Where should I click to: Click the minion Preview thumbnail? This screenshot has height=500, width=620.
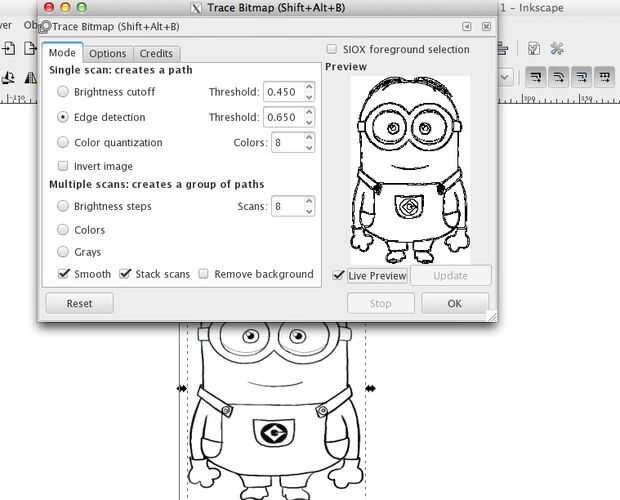pyautogui.click(x=410, y=170)
